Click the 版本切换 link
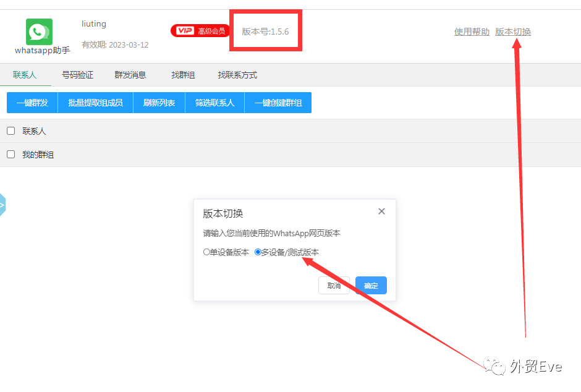The width and height of the screenshot is (581, 392). click(513, 32)
